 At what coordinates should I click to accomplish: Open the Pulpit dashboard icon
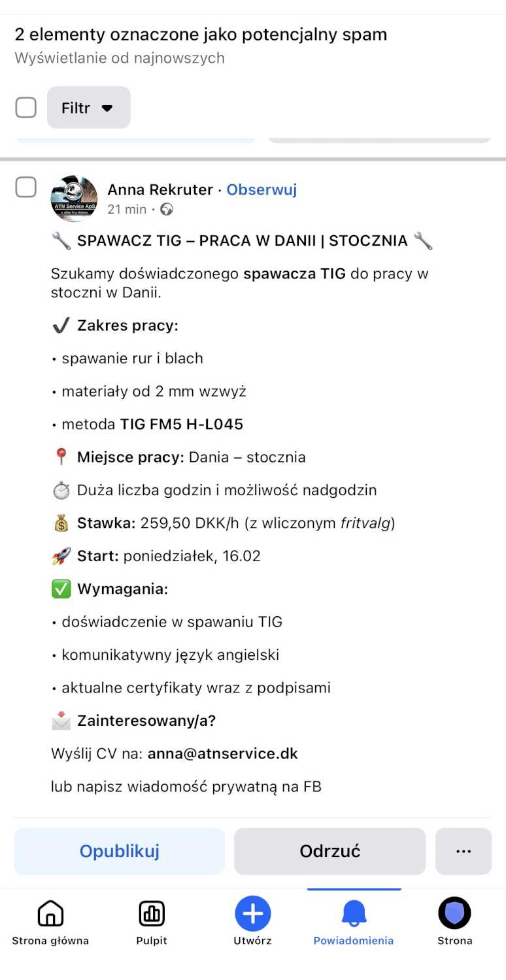pyautogui.click(x=152, y=913)
